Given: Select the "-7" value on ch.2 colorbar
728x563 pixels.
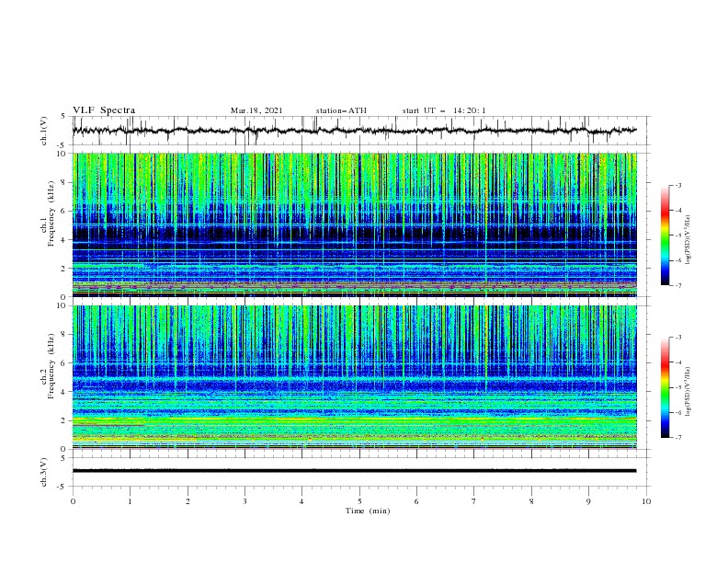Looking at the screenshot, I should [677, 438].
